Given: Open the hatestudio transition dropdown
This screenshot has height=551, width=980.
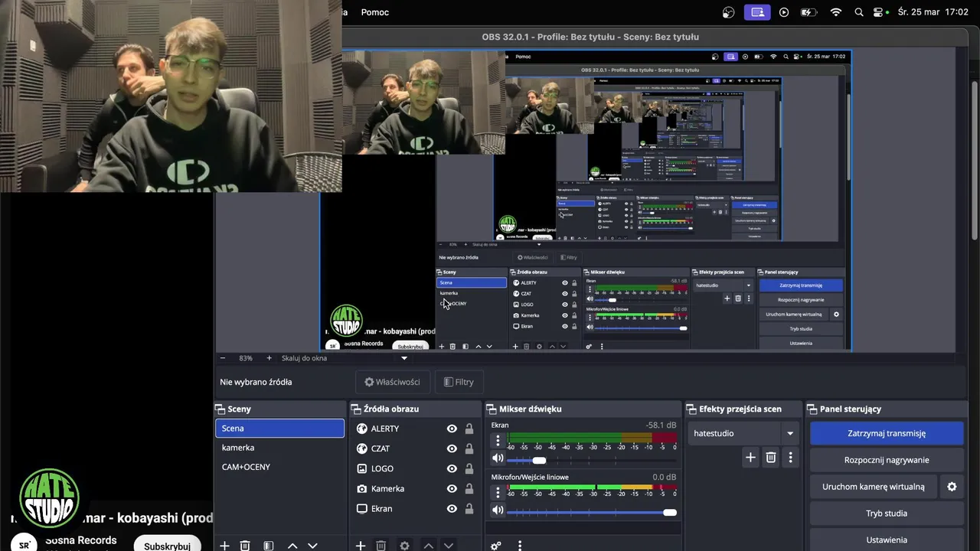Looking at the screenshot, I should pos(743,433).
